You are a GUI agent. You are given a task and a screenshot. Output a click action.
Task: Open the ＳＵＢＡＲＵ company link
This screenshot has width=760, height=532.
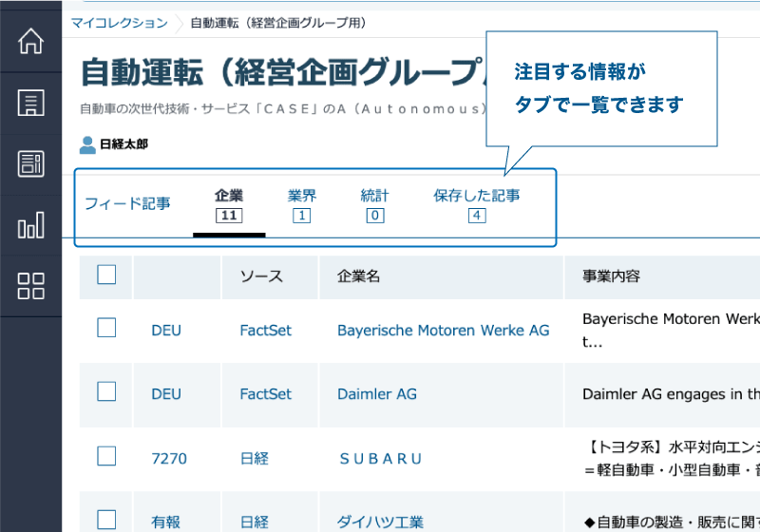point(381,458)
